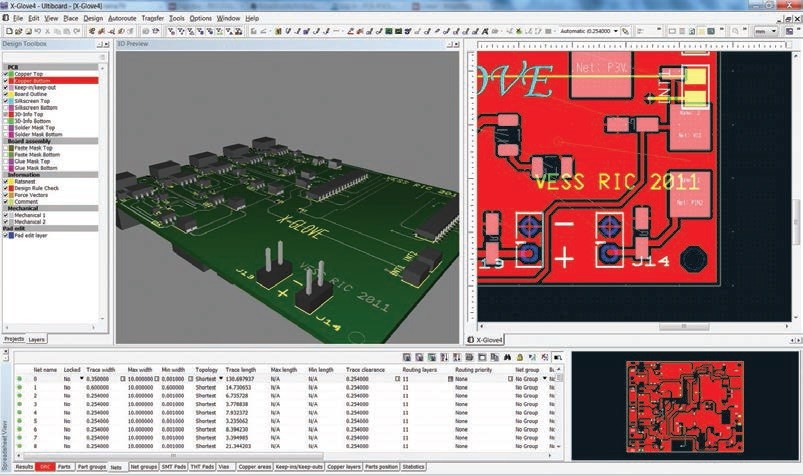Switch to the DRC tab
Screen dimensions: 803x476
pos(46,467)
